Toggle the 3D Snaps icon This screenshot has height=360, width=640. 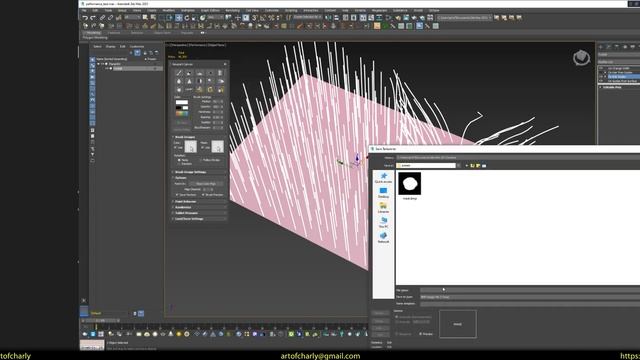pyautogui.click(x=254, y=18)
